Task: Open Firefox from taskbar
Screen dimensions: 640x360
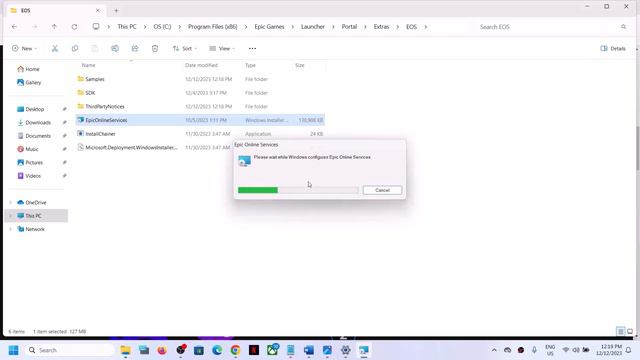Action: 162,350
